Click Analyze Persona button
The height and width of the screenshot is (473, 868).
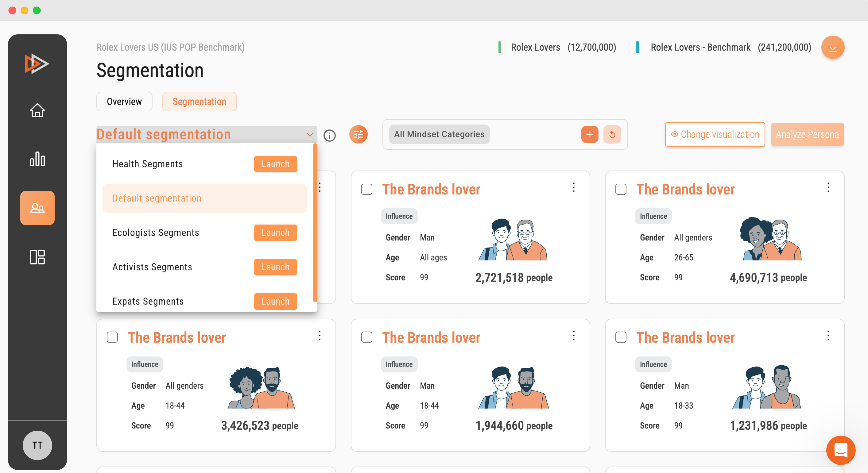tap(807, 134)
